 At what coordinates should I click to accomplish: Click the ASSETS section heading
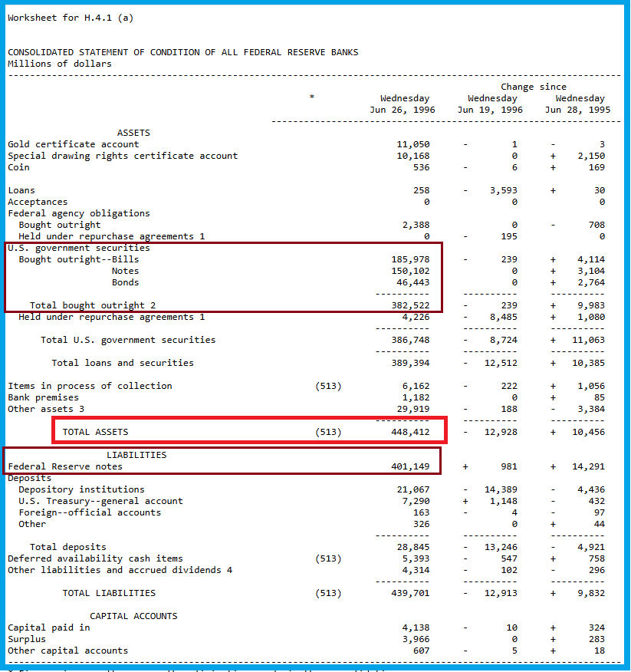click(133, 133)
